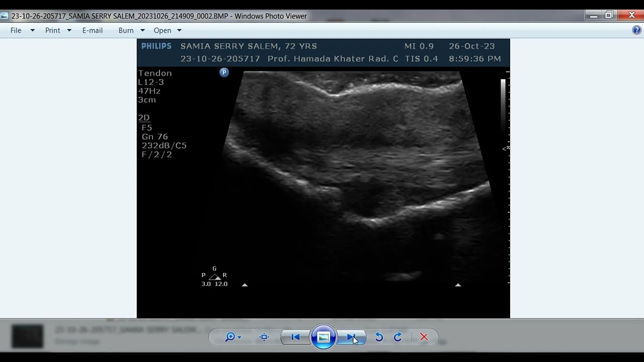Click the blue Help question mark icon
The image size is (644, 362).
636,30
